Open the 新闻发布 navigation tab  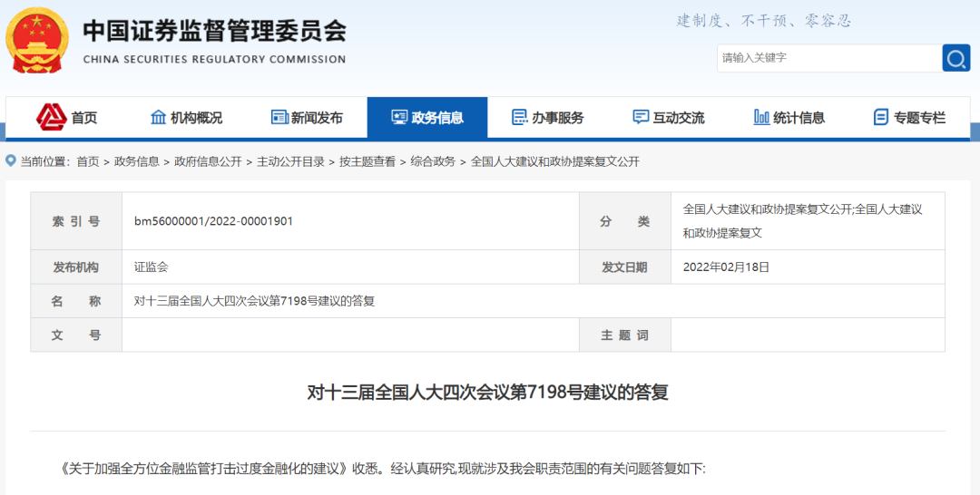(307, 117)
